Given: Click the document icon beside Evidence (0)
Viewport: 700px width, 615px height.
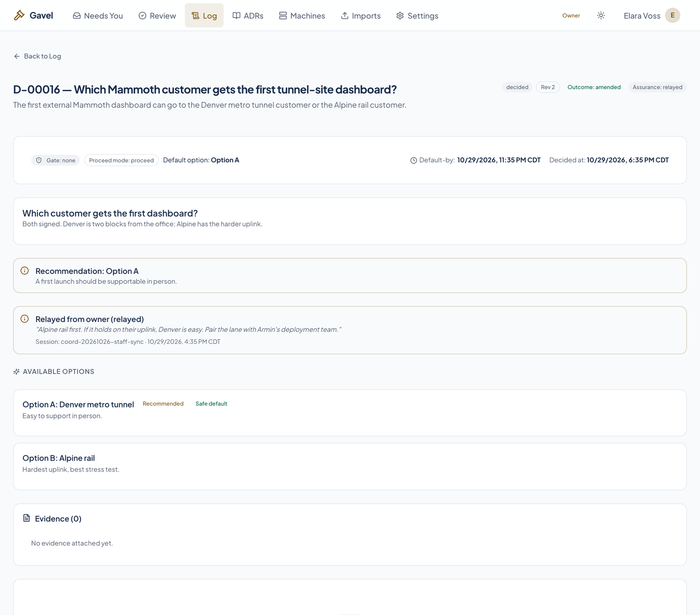Looking at the screenshot, I should [x=27, y=518].
